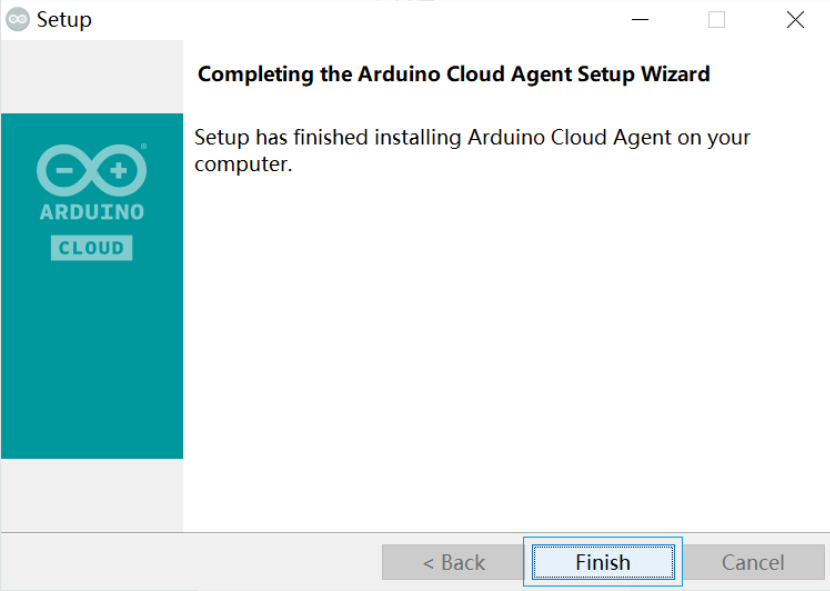Minimize the Setup wizard window
Screen dimensions: 830x591
640,20
